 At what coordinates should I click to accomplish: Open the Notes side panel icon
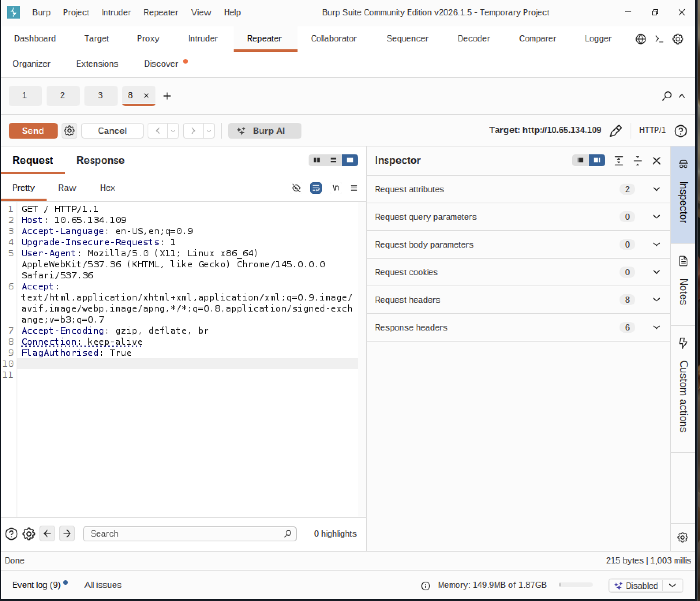683,261
